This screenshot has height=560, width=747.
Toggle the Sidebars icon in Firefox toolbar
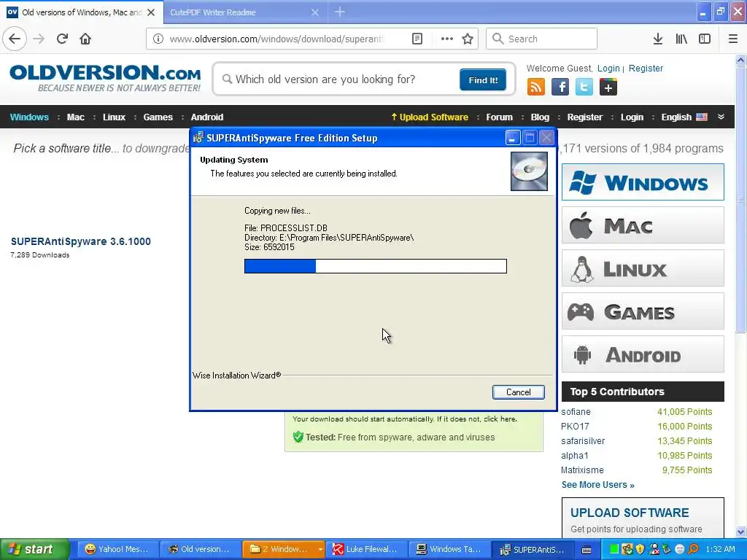(x=705, y=39)
